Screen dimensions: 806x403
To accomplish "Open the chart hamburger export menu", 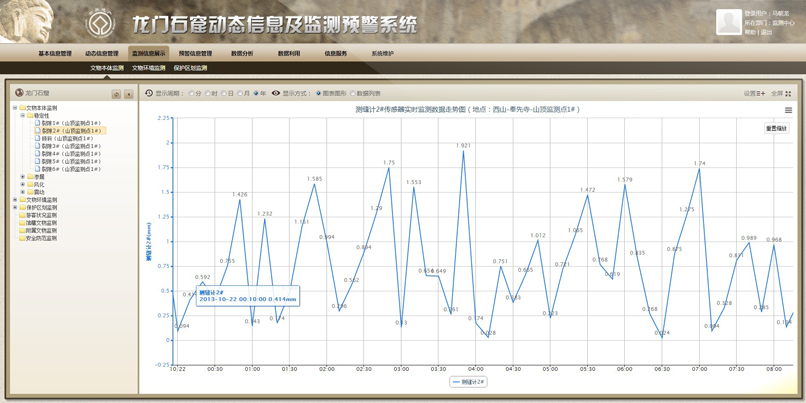I will (x=788, y=110).
